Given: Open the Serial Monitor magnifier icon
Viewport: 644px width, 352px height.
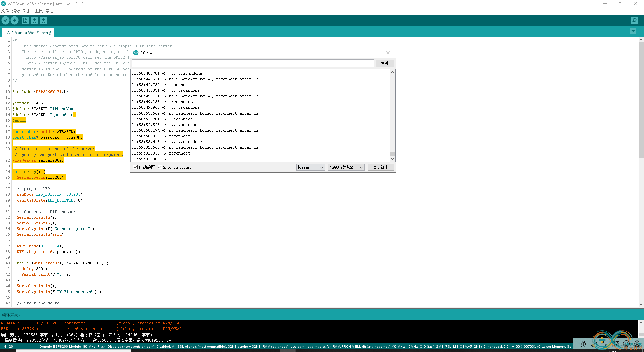Looking at the screenshot, I should 635,20.
